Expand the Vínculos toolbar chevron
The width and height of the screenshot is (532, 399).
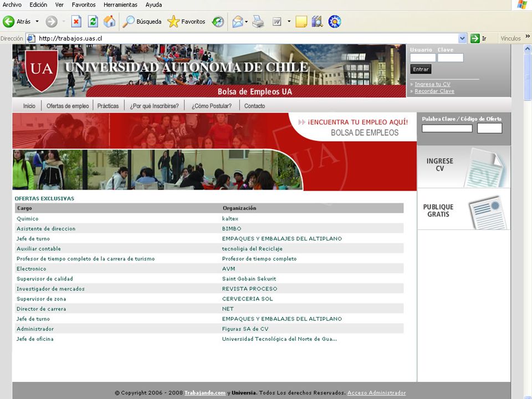[528, 37]
